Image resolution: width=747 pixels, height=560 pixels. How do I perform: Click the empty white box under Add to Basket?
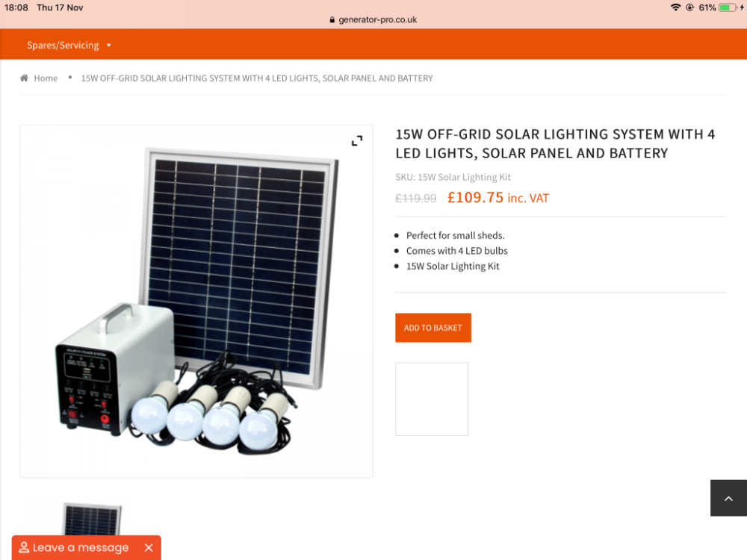pos(432,399)
